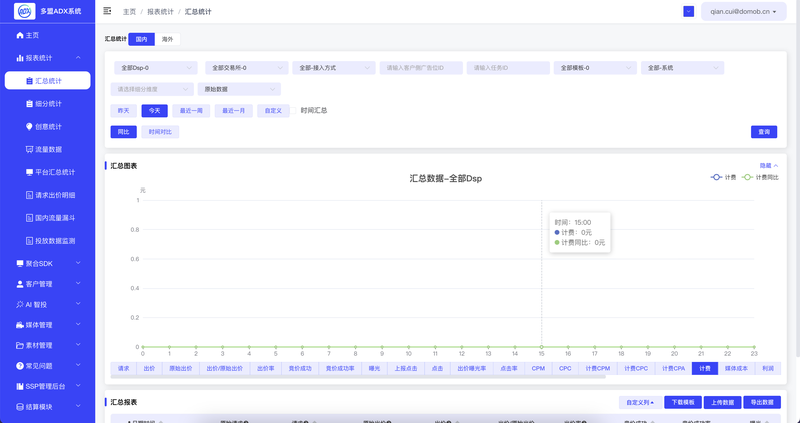The image size is (800, 423).
Task: Toggle the 计费 legend color marker
Action: [x=715, y=177]
